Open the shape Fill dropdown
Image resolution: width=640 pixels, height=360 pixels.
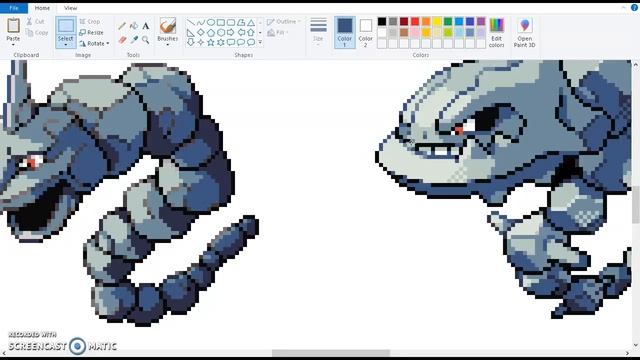(x=278, y=32)
